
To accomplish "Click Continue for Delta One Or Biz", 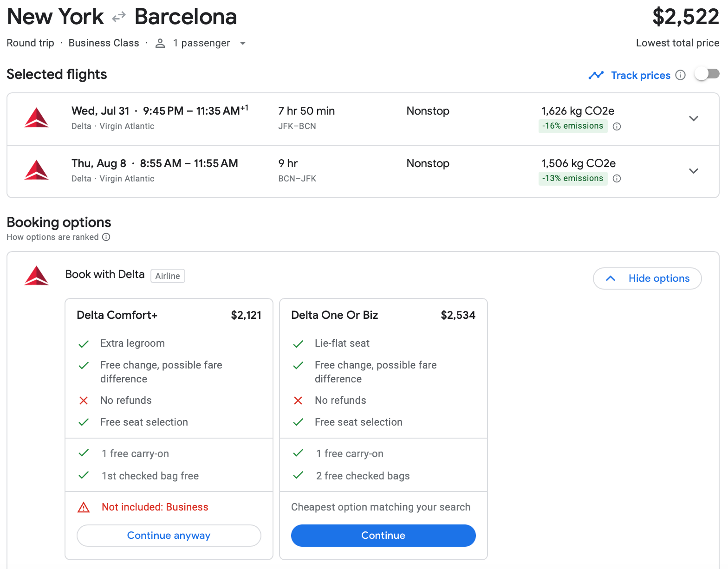I will click(383, 536).
